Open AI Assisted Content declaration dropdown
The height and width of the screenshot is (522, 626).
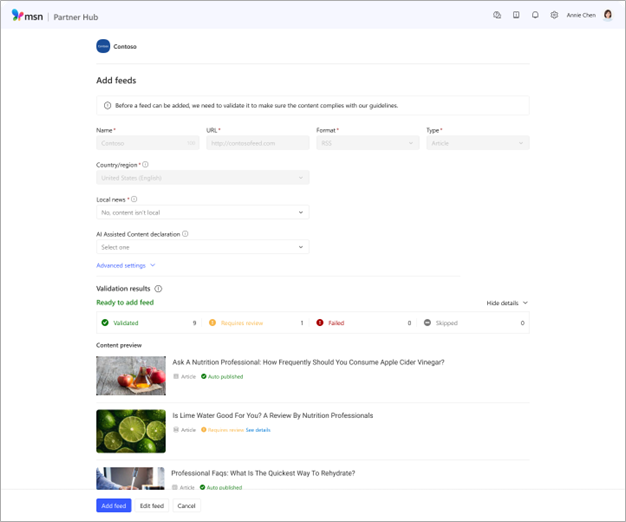(x=203, y=247)
